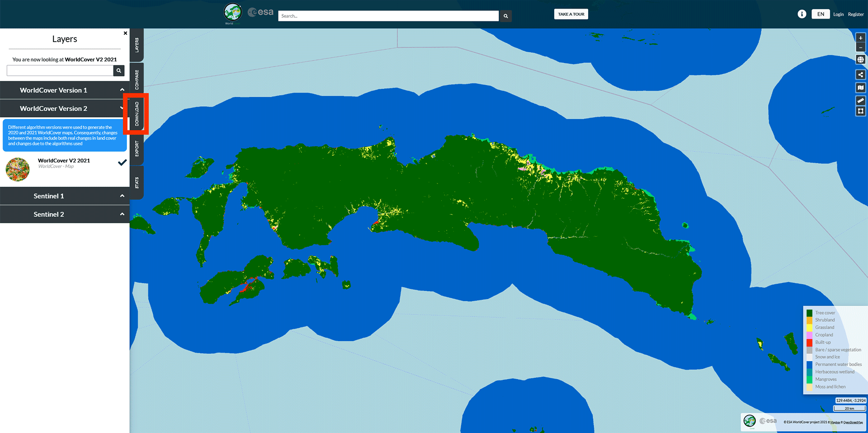Click the Register link
Image resolution: width=868 pixels, height=433 pixels.
click(x=855, y=14)
